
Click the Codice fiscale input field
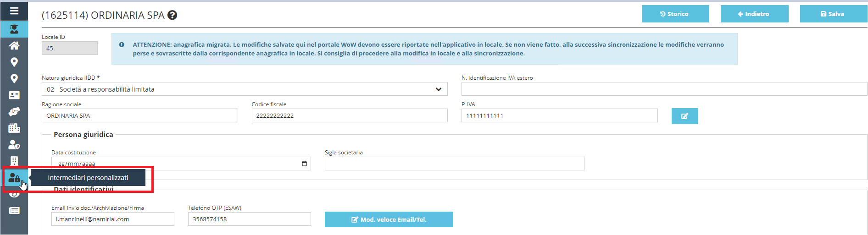[x=350, y=115]
